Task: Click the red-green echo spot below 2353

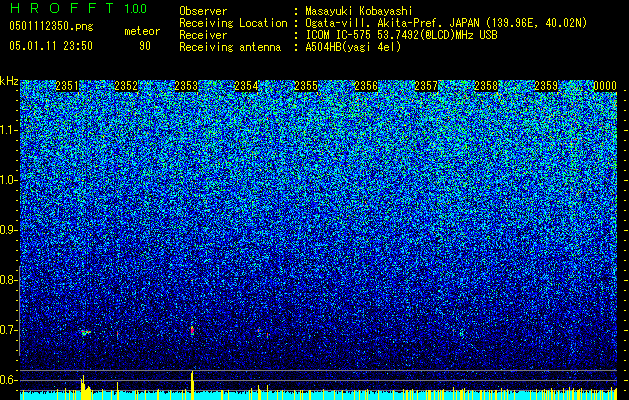Action: click(x=192, y=331)
